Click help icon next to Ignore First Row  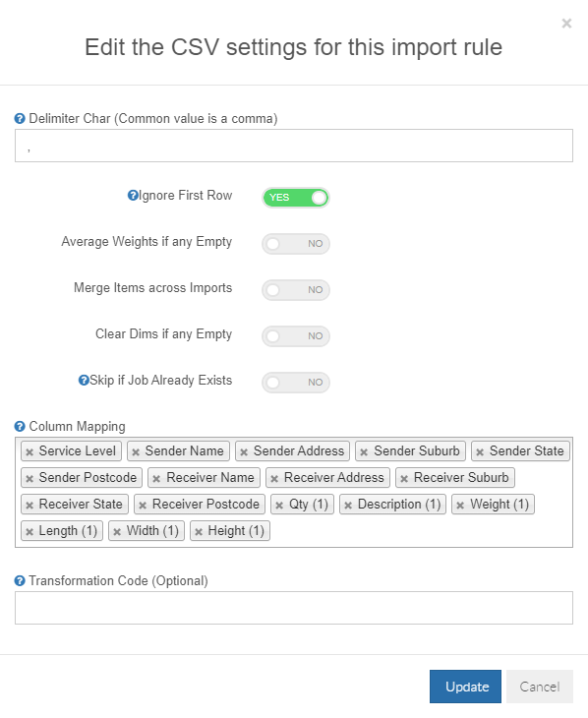133,196
